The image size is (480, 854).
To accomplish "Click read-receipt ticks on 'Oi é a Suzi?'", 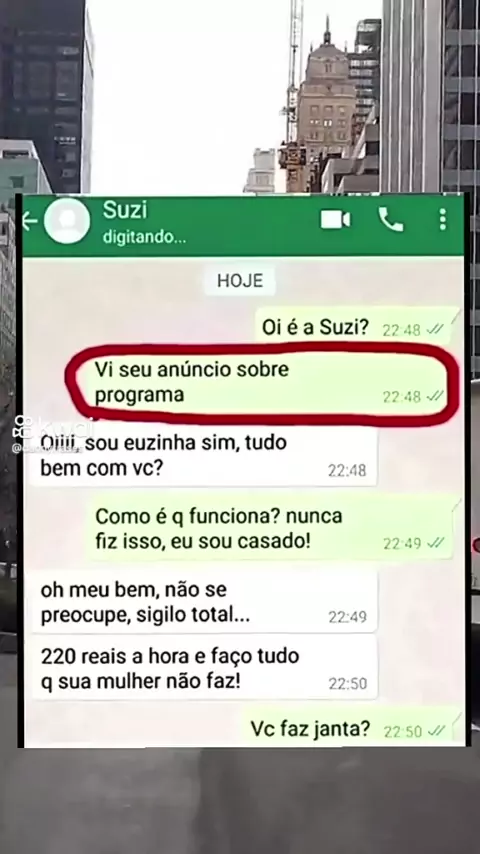I will 435,330.
